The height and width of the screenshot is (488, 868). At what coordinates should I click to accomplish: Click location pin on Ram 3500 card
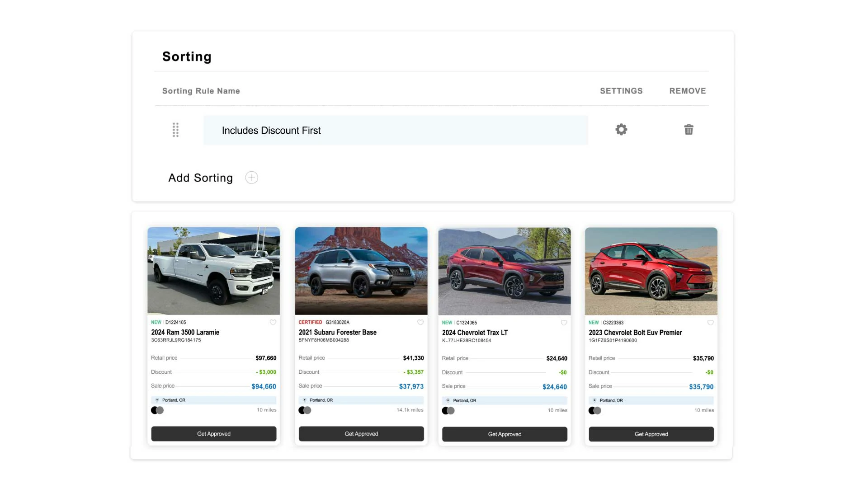tap(157, 400)
